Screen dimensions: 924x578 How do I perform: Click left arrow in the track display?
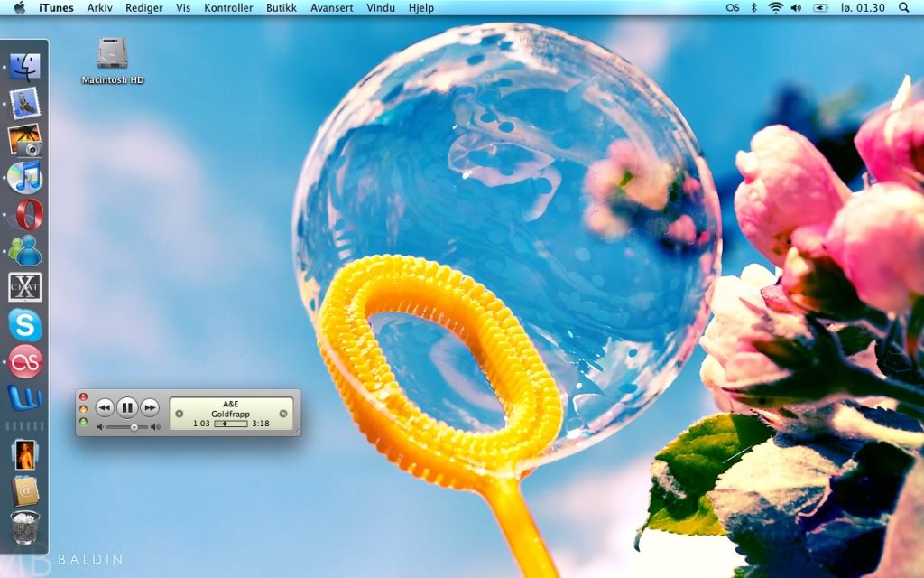pos(179,414)
